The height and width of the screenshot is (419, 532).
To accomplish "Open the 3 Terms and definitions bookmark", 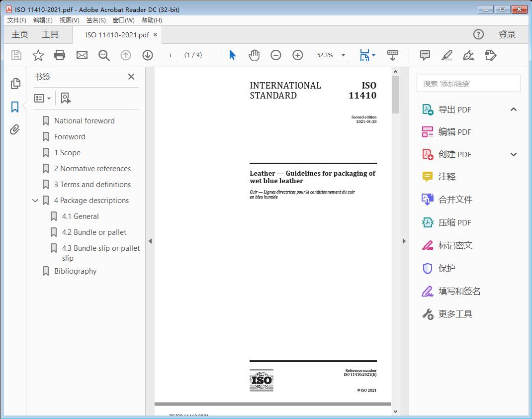I will pos(92,185).
